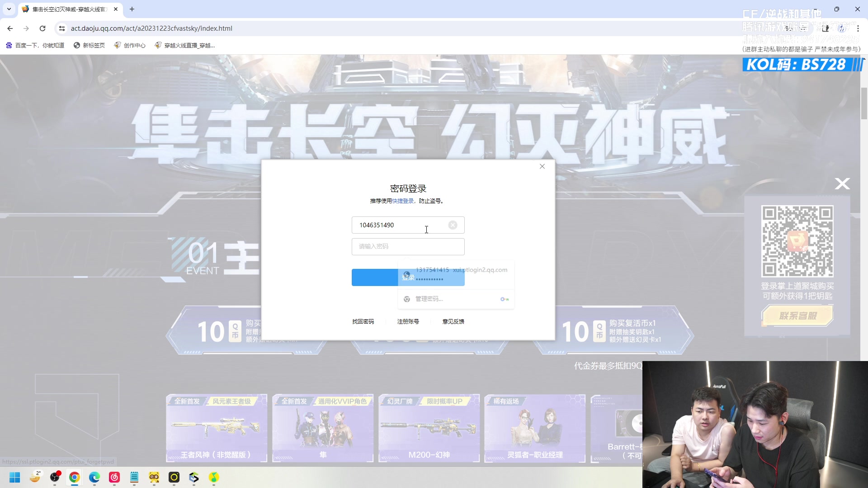Open 创作中心 bookmark
The image size is (868, 488).
point(130,45)
